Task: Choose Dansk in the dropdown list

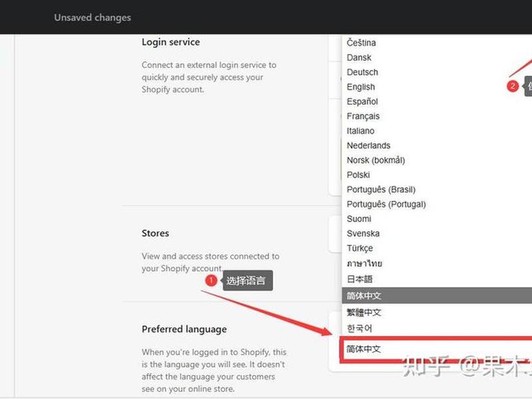Action: 437,58
